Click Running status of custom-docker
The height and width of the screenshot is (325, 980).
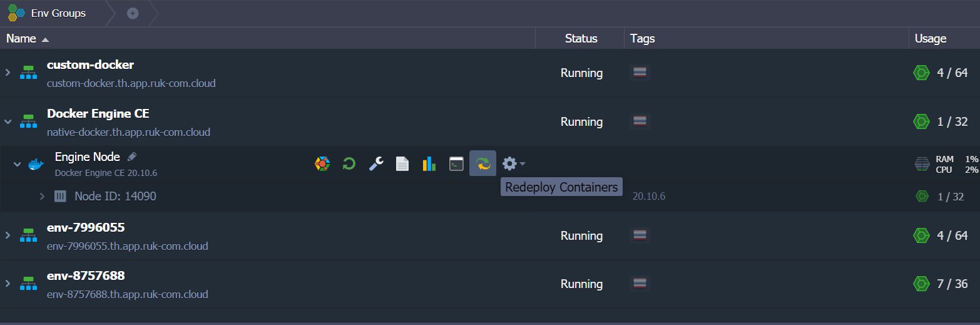pyautogui.click(x=581, y=73)
